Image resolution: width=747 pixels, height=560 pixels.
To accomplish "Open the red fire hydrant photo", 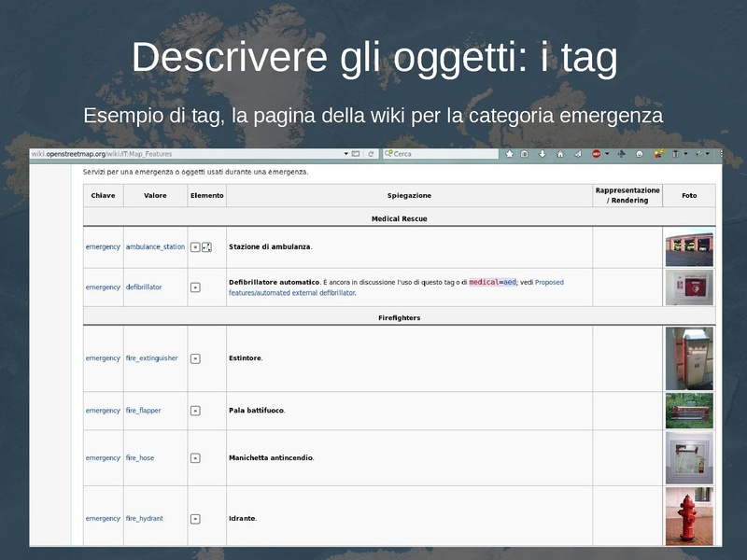I will click(689, 516).
